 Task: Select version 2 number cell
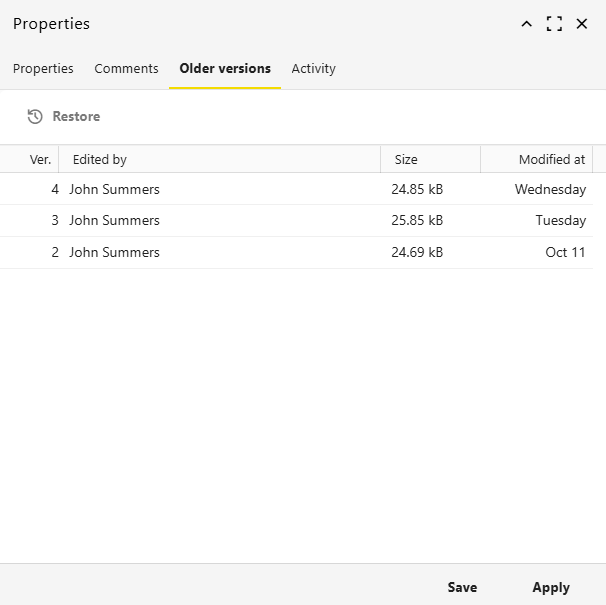[55, 252]
